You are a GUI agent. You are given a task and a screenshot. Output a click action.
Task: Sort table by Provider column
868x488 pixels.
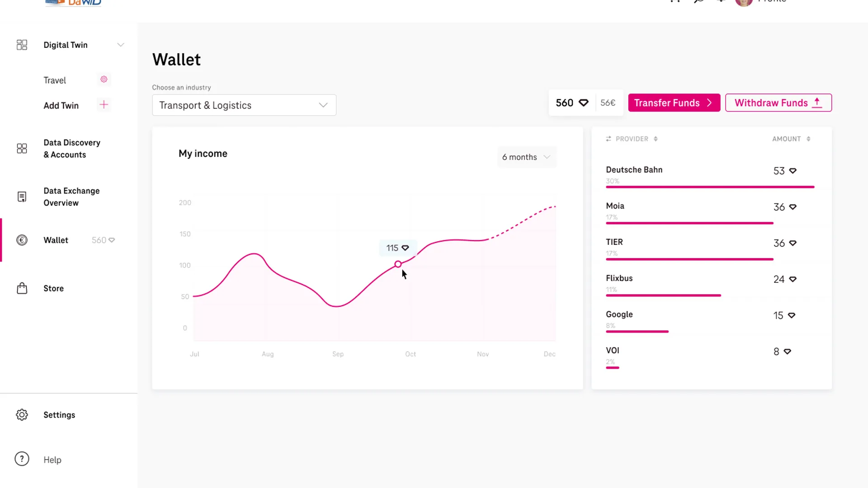(632, 139)
